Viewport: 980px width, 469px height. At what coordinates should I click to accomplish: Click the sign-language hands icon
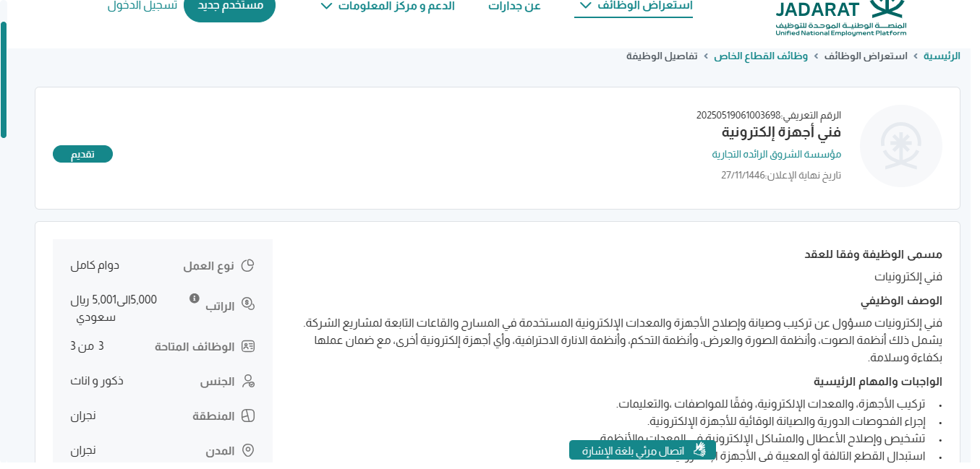(x=699, y=449)
